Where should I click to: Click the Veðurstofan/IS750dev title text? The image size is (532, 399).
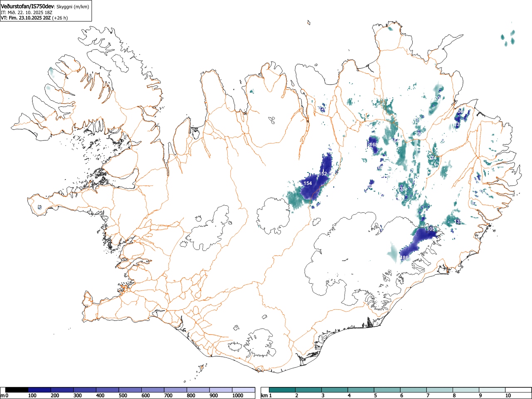click(x=28, y=6)
